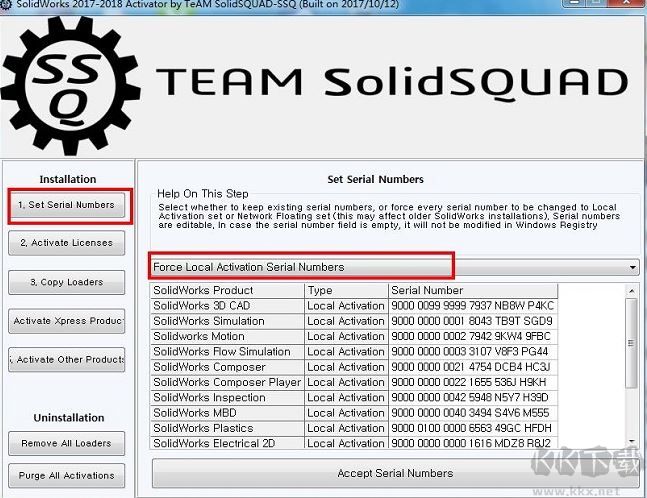Screen dimensions: 647x498
Task: Select the SolidWorks MBD product cell
Action: coord(227,413)
